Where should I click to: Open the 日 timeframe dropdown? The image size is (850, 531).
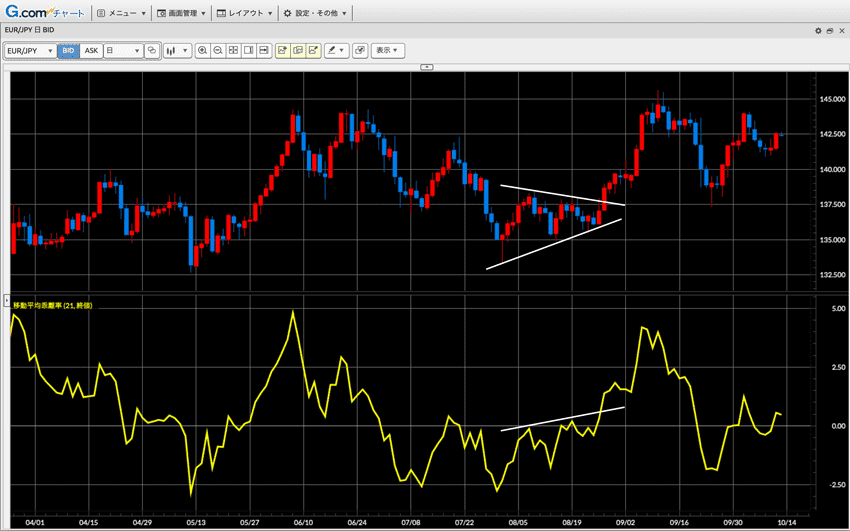coord(123,50)
